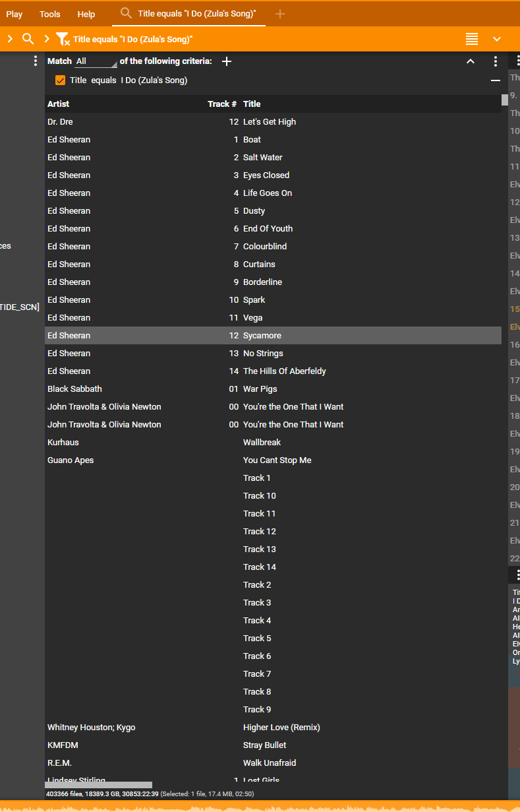Uncheck the Title equals criterion checkbox
The width and height of the screenshot is (520, 812).
coord(60,80)
